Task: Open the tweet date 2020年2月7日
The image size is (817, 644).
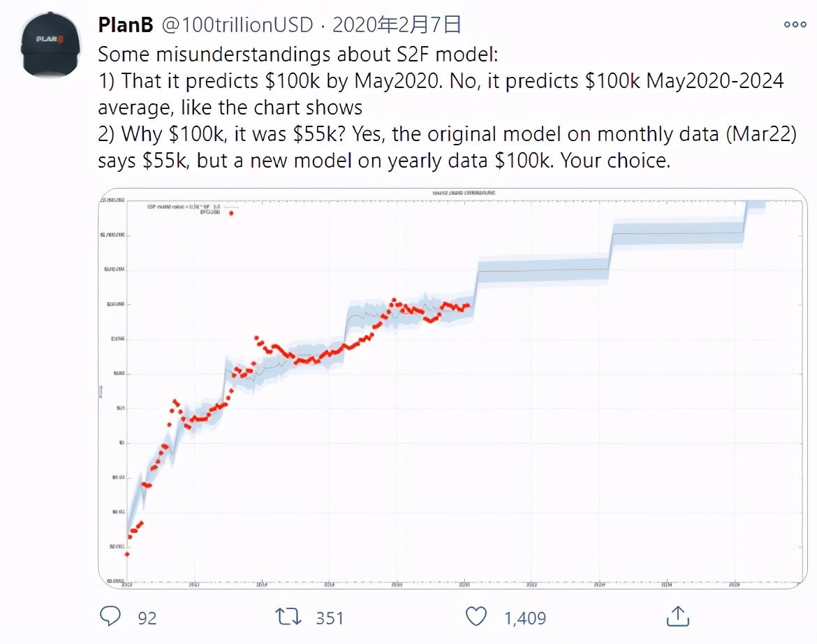Action: tap(397, 24)
